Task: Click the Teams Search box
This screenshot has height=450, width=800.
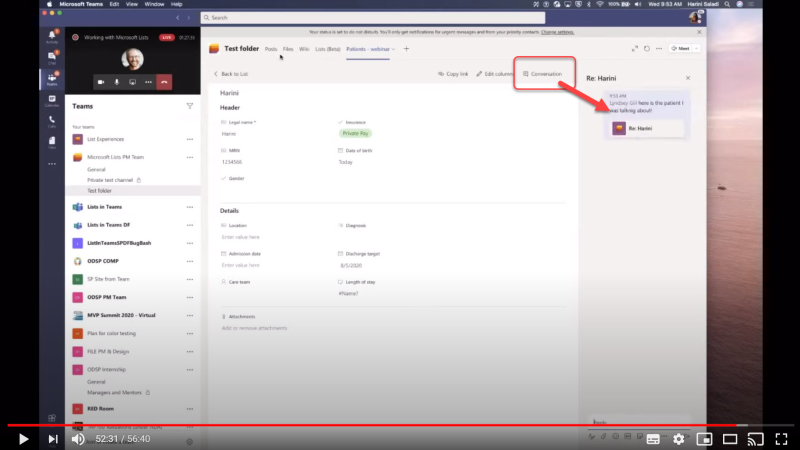Action: point(373,18)
